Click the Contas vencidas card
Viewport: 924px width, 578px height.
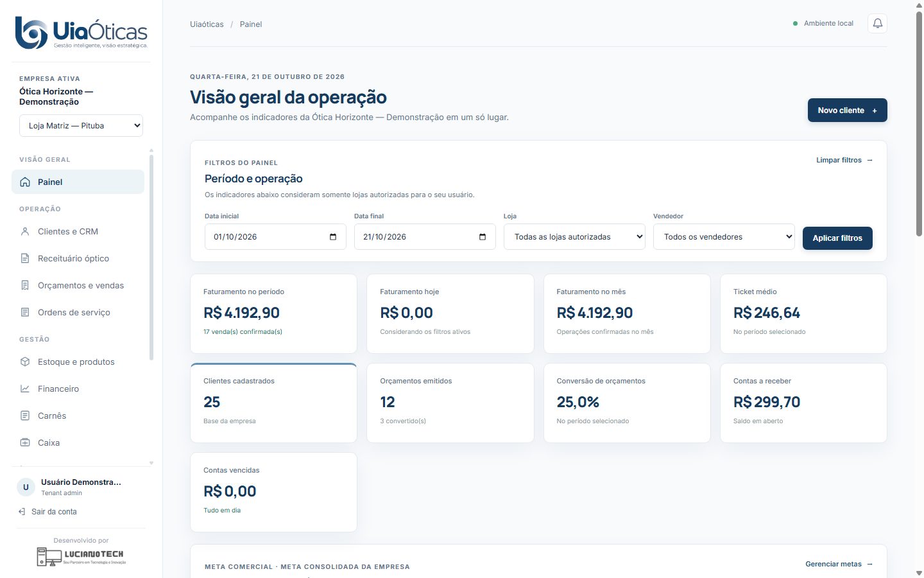pos(273,493)
